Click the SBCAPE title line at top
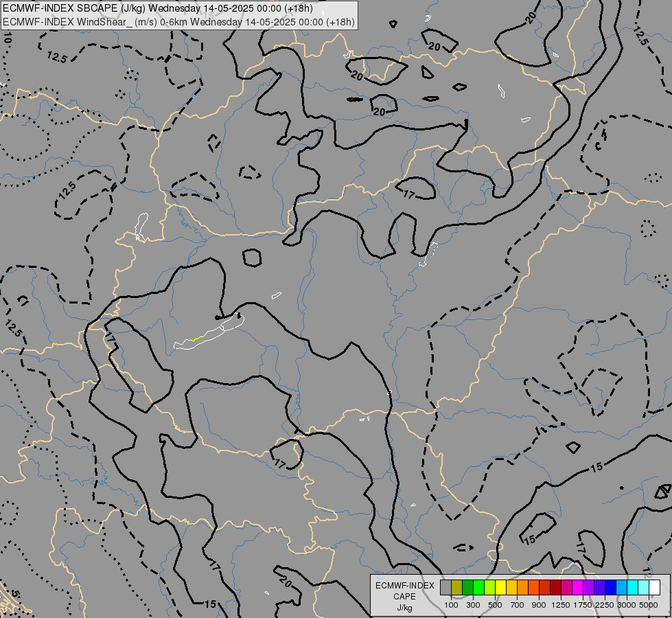Screen dimensions: 672x618 (x=158, y=8)
